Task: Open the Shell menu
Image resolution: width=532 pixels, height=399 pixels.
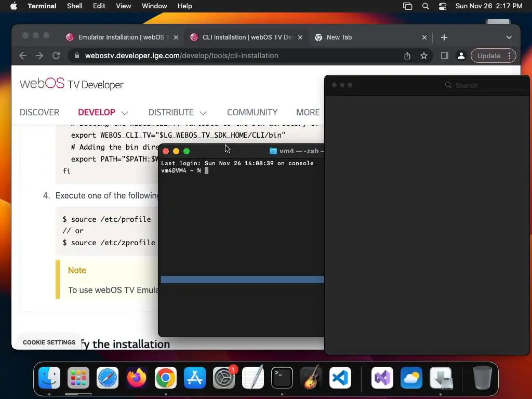Action: tap(74, 6)
